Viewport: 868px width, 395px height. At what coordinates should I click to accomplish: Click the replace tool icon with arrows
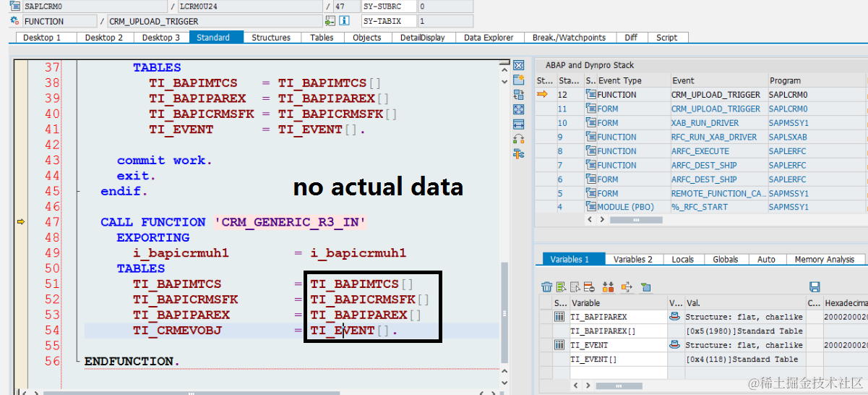[518, 95]
